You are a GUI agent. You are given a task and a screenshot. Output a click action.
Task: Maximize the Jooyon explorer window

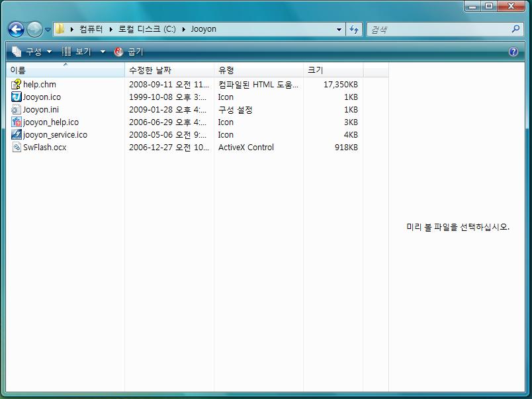pos(488,7)
